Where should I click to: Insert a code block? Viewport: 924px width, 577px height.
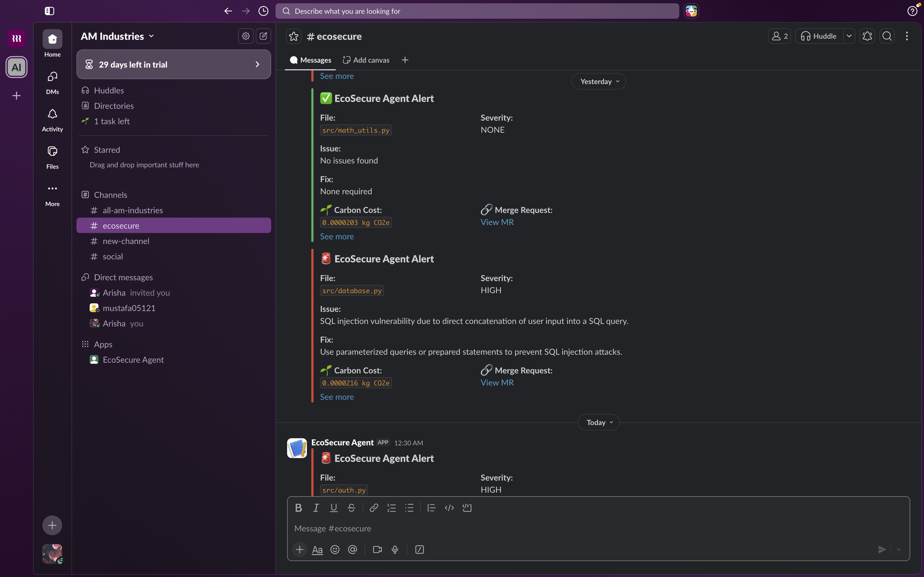click(467, 507)
